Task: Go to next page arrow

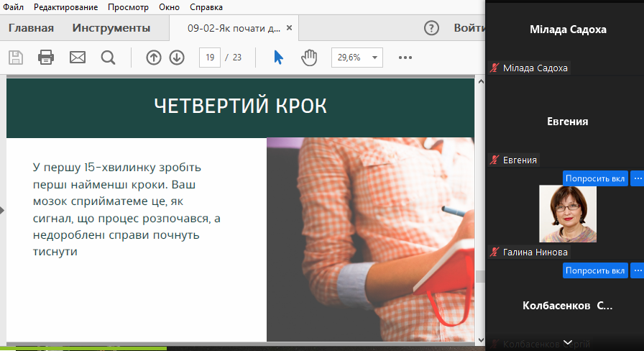Action: 177,58
